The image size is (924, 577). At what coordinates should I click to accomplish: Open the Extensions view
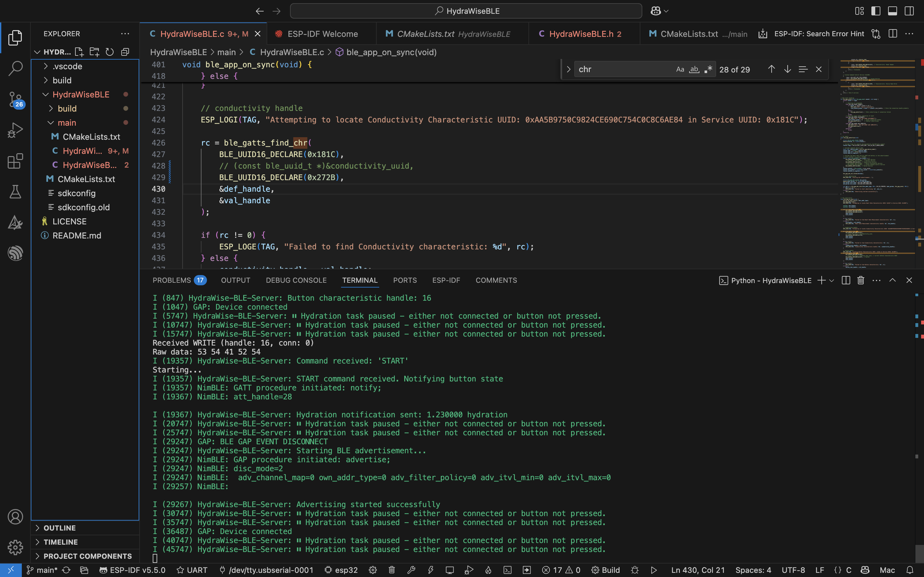tap(15, 161)
